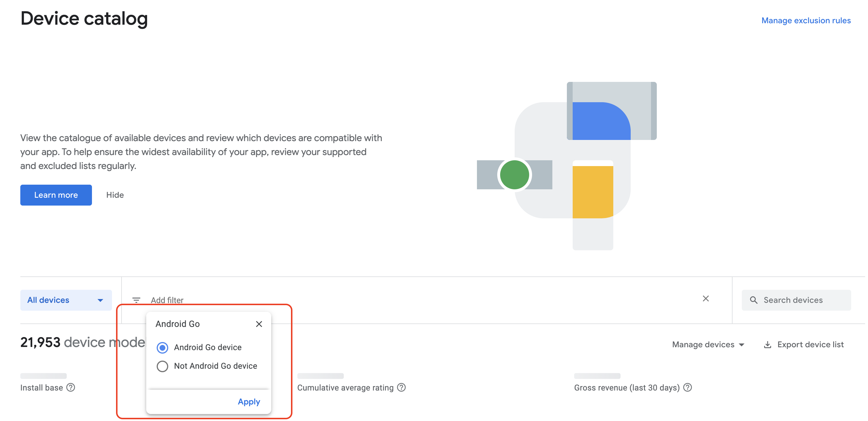The height and width of the screenshot is (421, 868).
Task: Close the Android Go filter popup
Action: 259,324
